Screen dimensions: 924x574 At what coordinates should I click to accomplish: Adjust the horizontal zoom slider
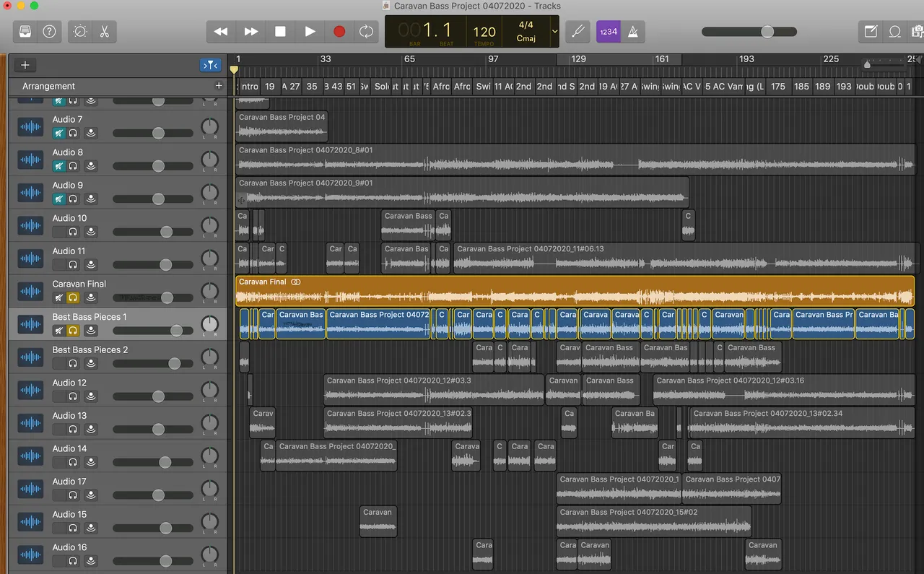coord(884,66)
